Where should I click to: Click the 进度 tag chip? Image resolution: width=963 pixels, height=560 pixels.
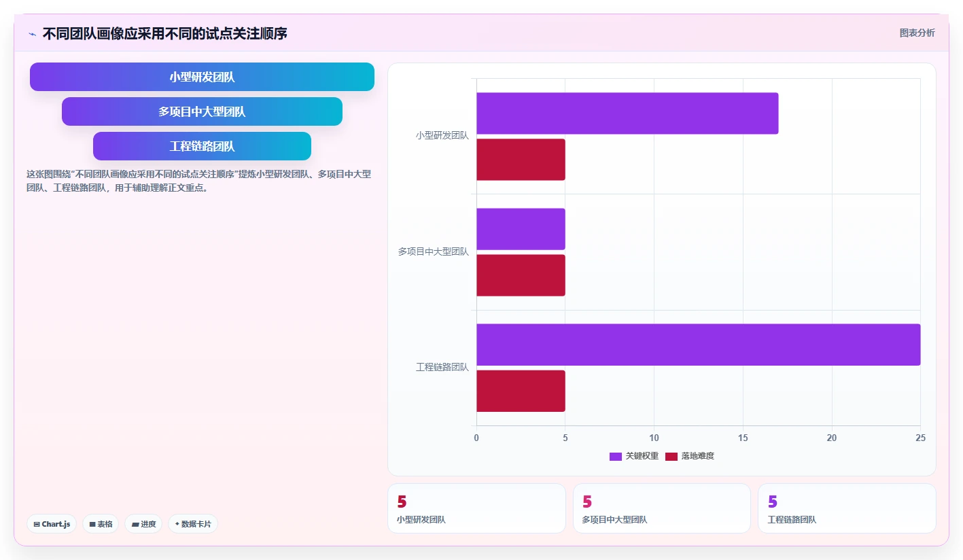pyautogui.click(x=143, y=524)
